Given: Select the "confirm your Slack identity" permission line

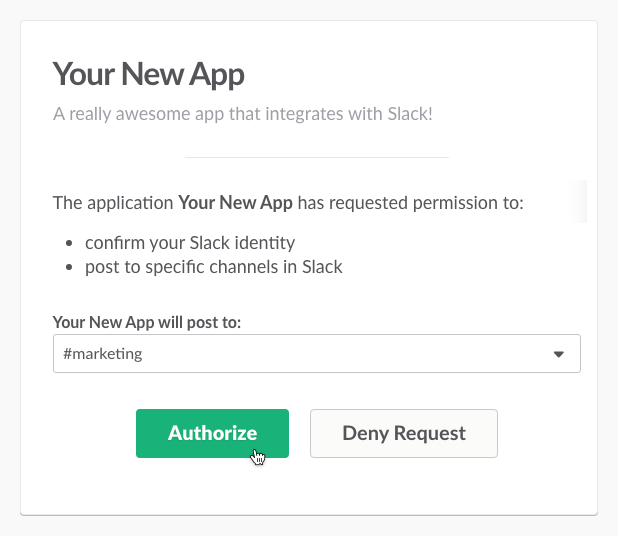Looking at the screenshot, I should pos(190,243).
